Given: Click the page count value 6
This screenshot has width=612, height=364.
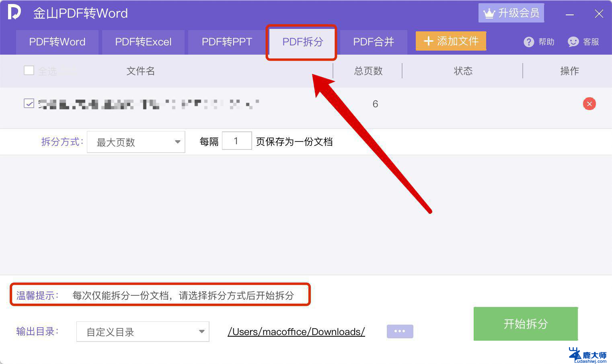Looking at the screenshot, I should (x=375, y=104).
